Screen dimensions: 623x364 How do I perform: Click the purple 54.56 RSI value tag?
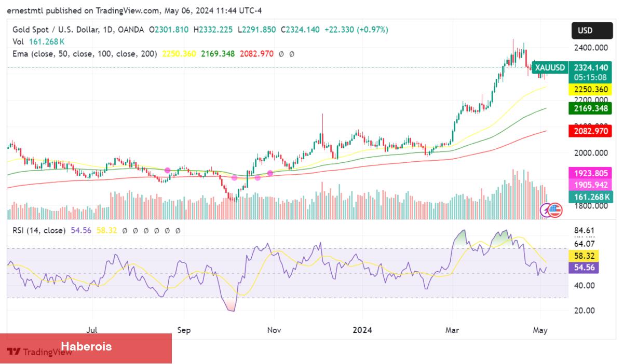coord(585,268)
